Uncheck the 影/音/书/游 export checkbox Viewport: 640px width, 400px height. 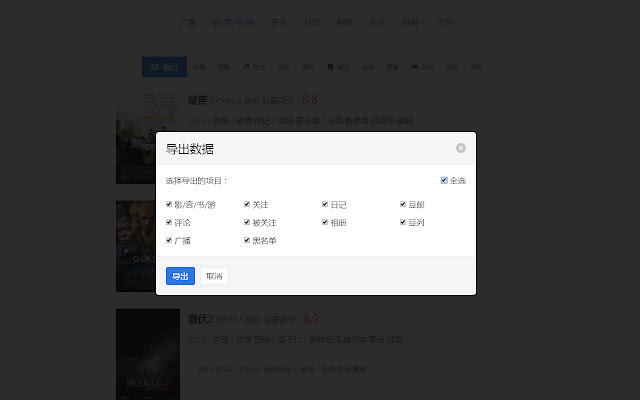169,204
